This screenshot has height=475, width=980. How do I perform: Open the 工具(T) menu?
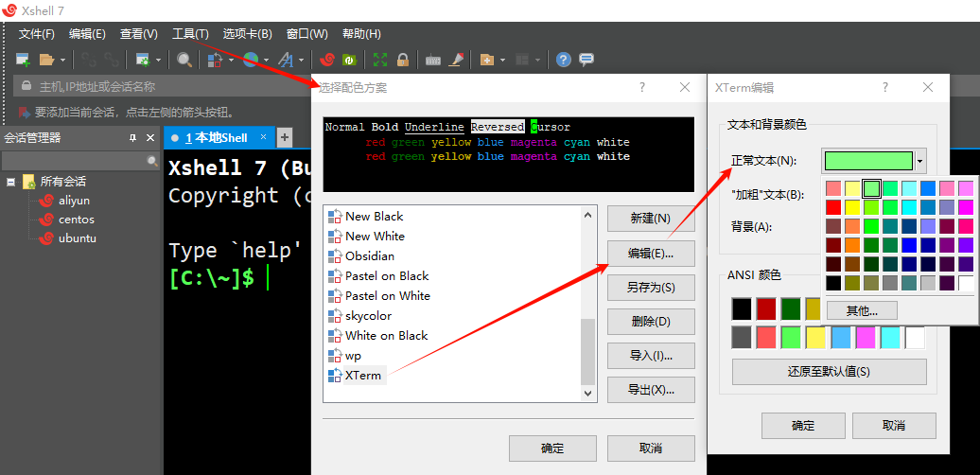(190, 34)
